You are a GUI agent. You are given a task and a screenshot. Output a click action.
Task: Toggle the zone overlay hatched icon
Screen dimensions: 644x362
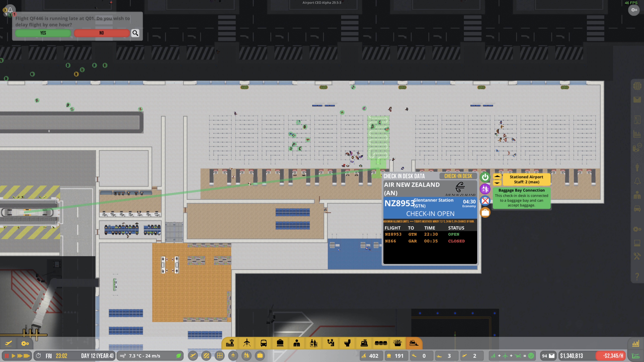[x=206, y=355]
